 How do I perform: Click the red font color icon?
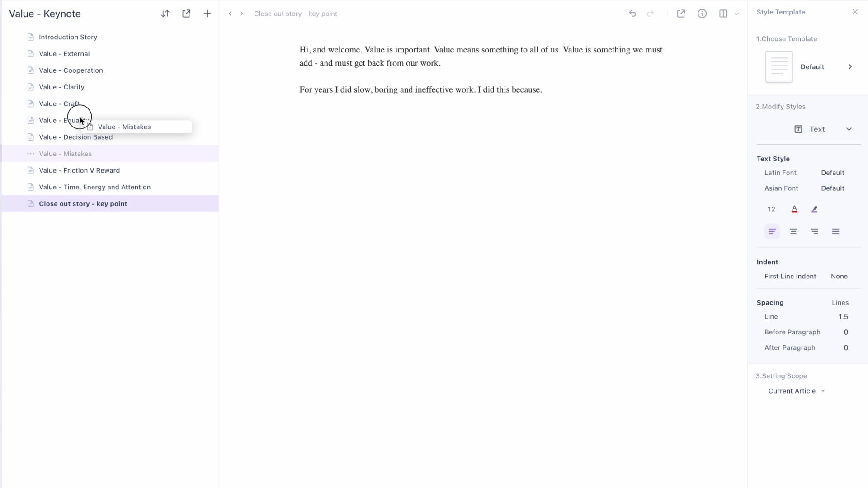[794, 209]
